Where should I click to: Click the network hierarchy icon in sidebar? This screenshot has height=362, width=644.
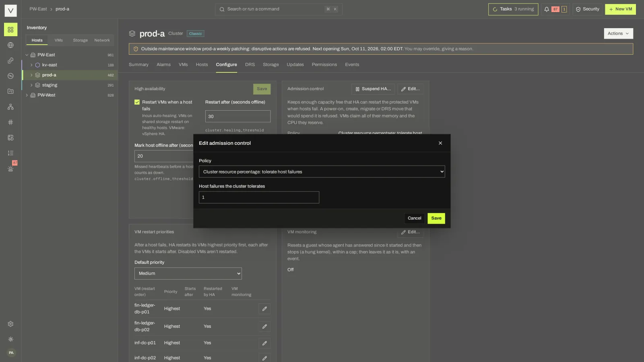tap(10, 107)
